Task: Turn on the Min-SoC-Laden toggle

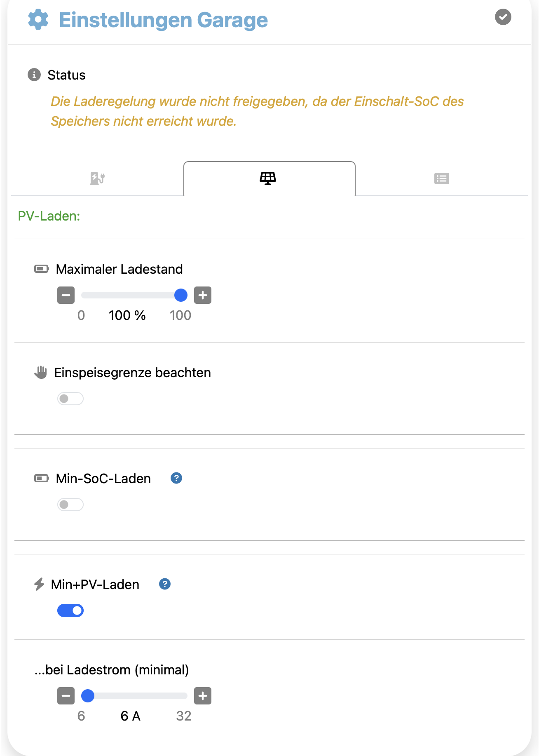Action: pos(70,505)
